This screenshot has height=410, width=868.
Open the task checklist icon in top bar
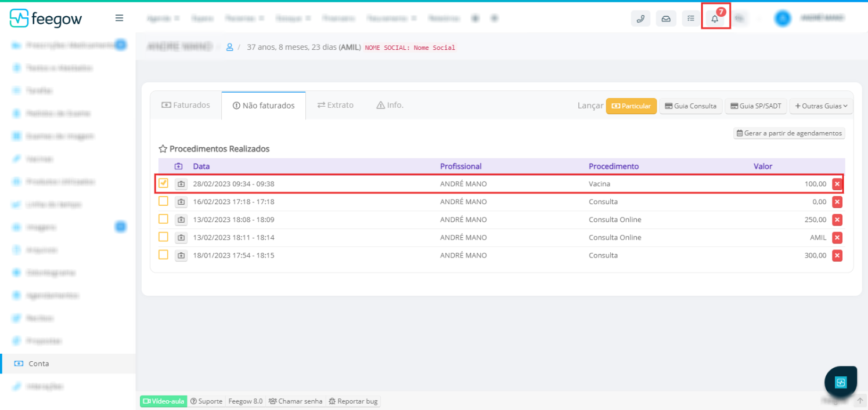coord(691,19)
